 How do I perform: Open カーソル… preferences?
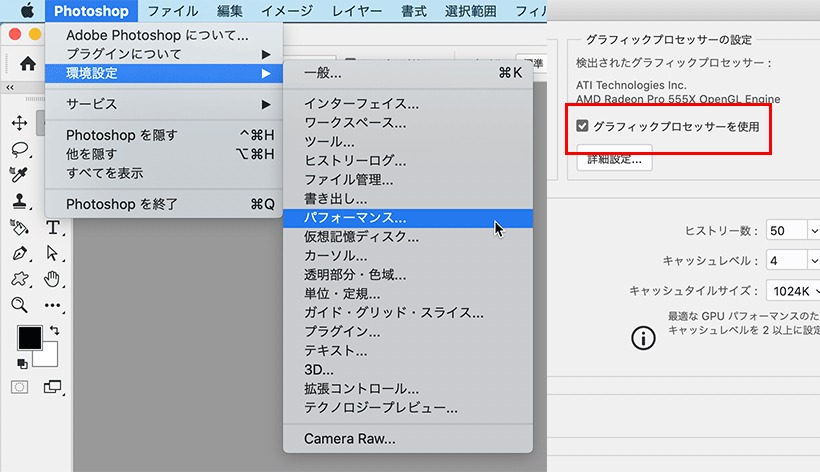coord(408,256)
